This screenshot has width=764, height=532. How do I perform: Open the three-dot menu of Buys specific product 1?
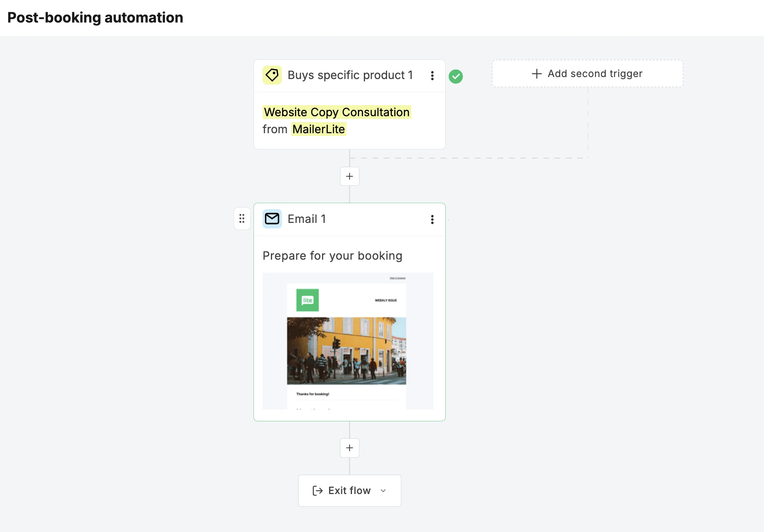tap(432, 75)
